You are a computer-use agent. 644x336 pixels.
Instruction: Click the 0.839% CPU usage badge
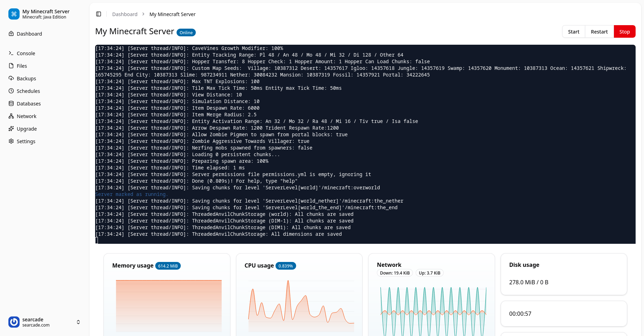[286, 266]
